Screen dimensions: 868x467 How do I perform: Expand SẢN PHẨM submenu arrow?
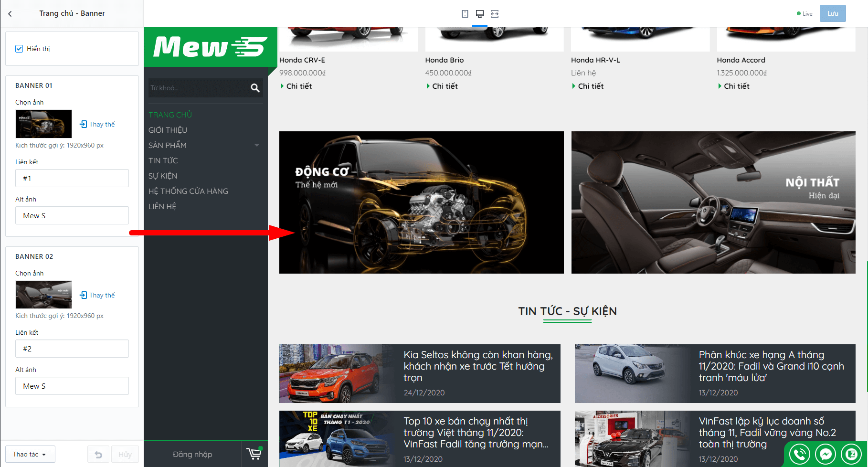(257, 145)
